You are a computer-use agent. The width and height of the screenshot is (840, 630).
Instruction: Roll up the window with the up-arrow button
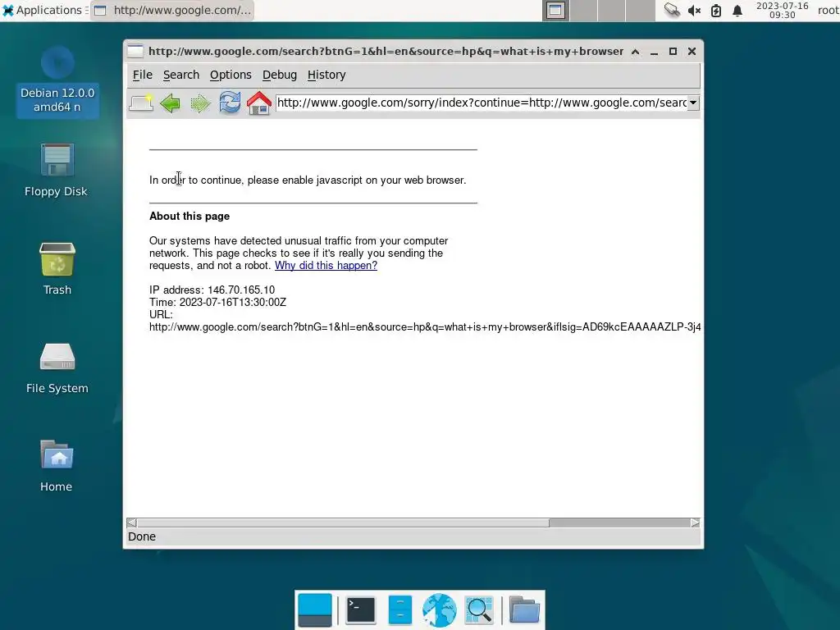click(x=636, y=52)
